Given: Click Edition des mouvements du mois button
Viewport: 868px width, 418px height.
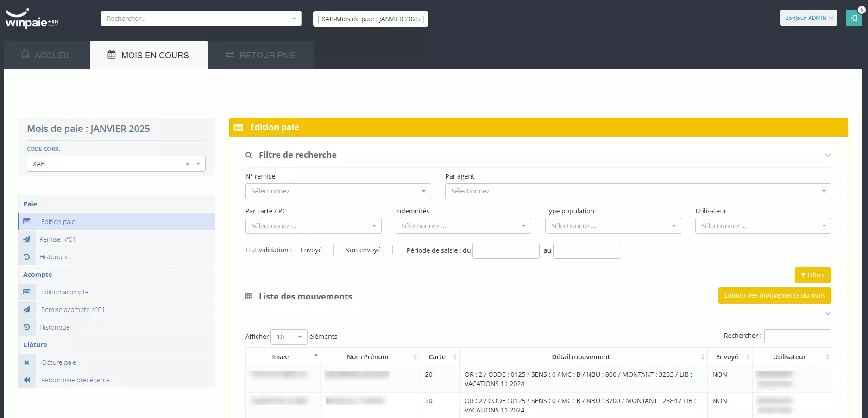Looking at the screenshot, I should tap(774, 295).
